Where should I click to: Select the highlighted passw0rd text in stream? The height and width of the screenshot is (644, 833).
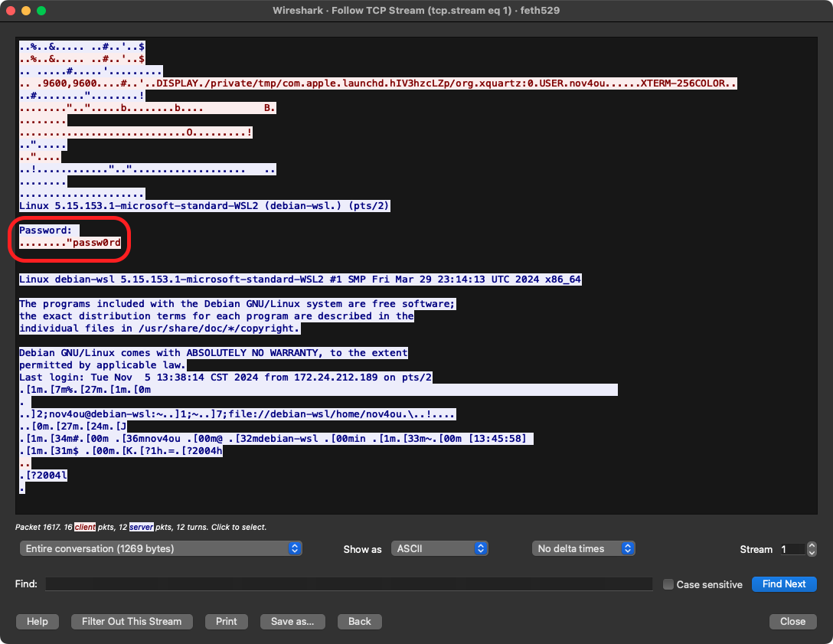click(x=96, y=243)
